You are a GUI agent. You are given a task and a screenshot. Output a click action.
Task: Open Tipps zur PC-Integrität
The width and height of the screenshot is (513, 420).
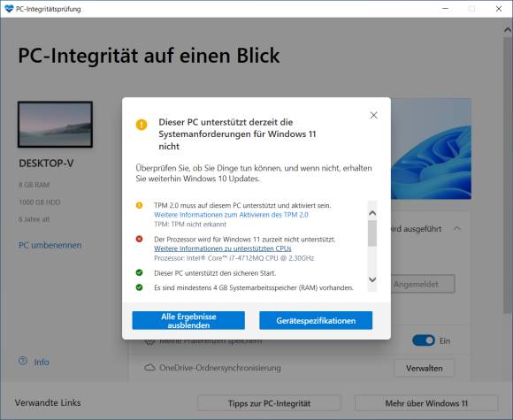[269, 403]
